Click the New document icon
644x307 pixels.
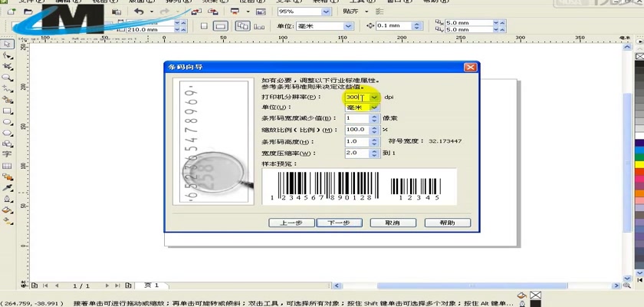(x=11, y=12)
